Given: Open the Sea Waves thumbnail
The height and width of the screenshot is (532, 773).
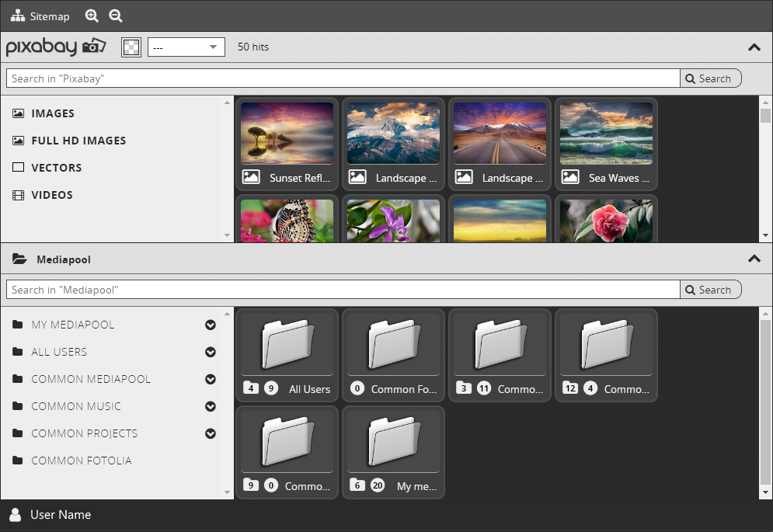Looking at the screenshot, I should pos(607,133).
